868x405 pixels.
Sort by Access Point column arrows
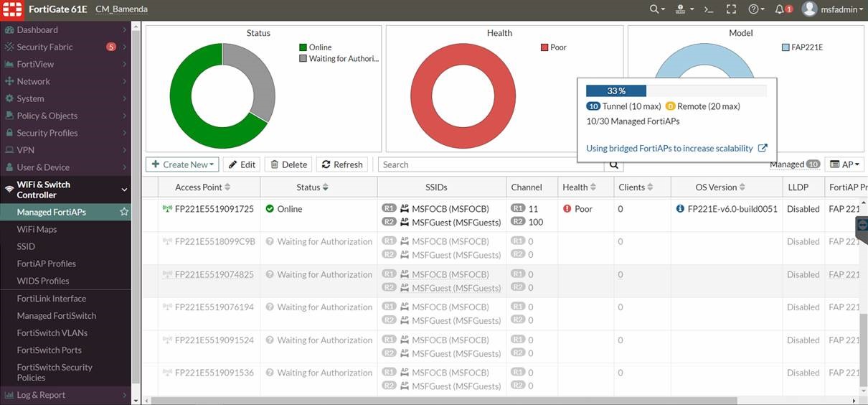tap(227, 187)
